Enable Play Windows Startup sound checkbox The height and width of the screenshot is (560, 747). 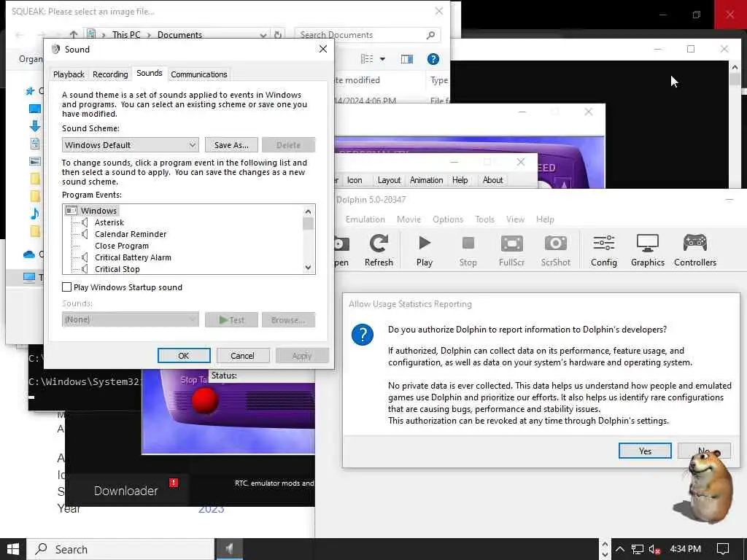coord(66,287)
